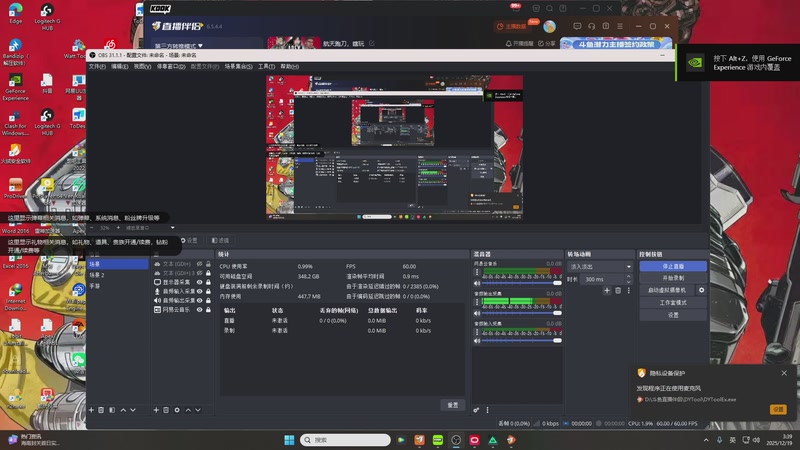
Task: Remove the selected scene with trash icon
Action: coord(101,410)
